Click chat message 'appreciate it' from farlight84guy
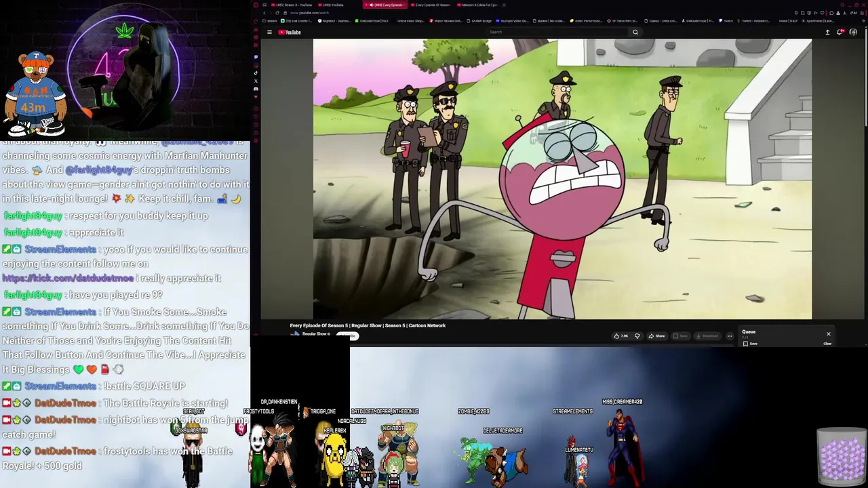This screenshot has height=488, width=868. click(97, 232)
